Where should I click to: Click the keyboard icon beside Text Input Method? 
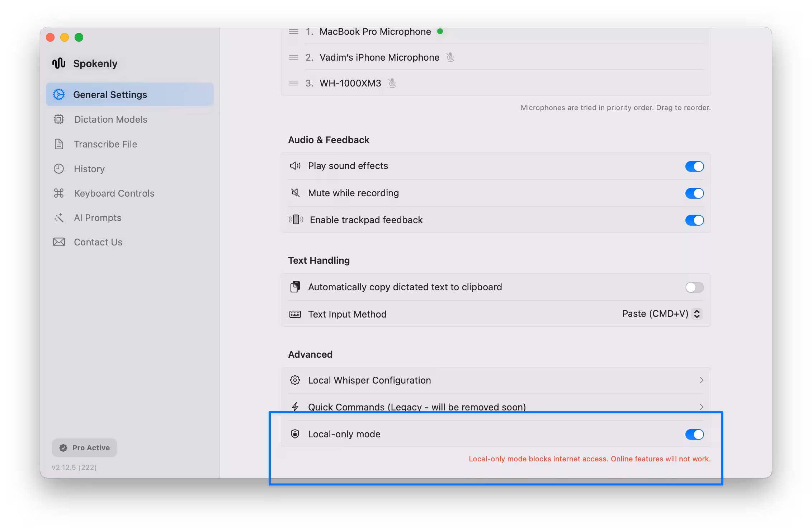click(x=295, y=314)
